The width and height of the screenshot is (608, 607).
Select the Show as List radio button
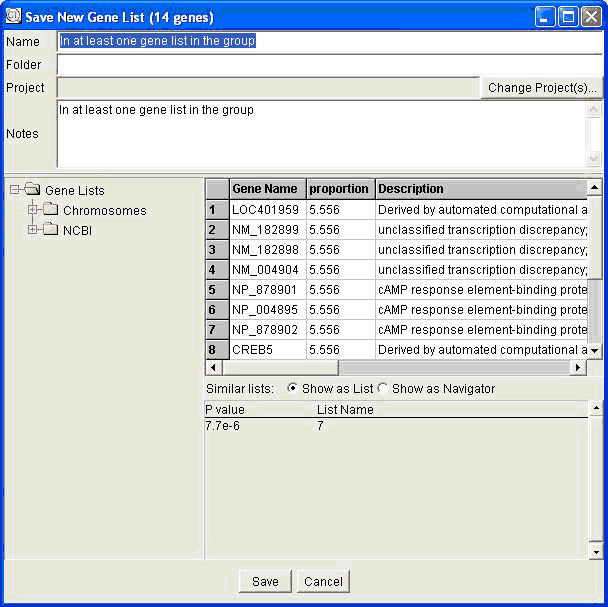pyautogui.click(x=292, y=388)
